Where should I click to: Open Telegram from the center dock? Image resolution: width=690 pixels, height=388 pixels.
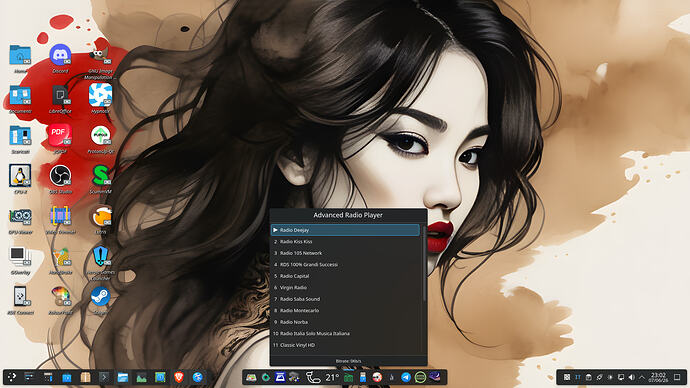[406, 377]
